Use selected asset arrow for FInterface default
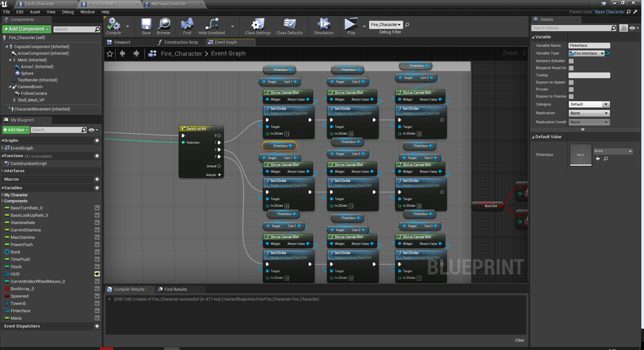Image resolution: width=644 pixels, height=350 pixels. (598, 159)
